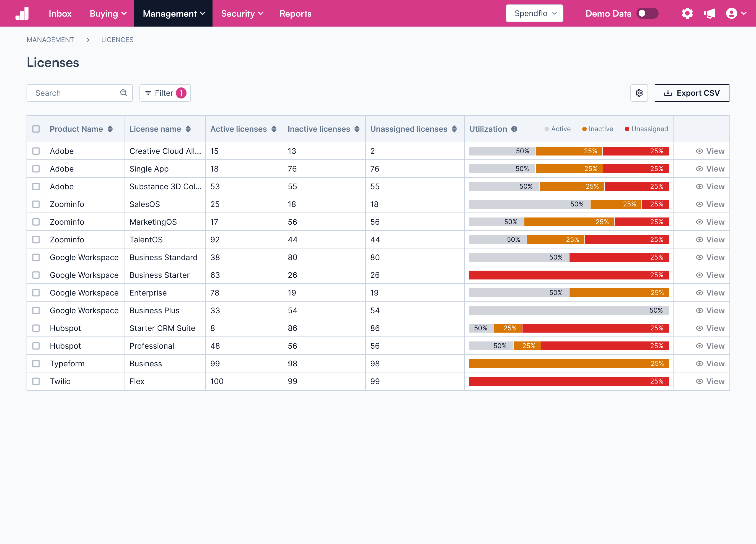Open table column settings gear
Screen dimensions: 756x544
tap(639, 93)
